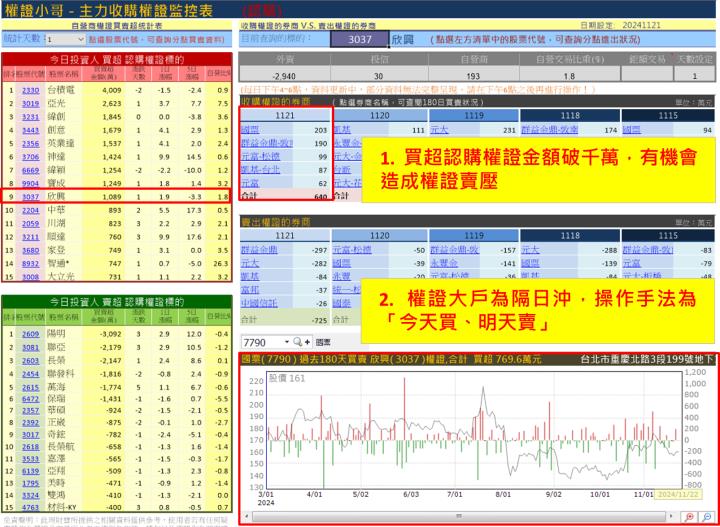Open stock code 4763 材料-KY link
The width and height of the screenshot is (720, 527).
pyautogui.click(x=31, y=508)
